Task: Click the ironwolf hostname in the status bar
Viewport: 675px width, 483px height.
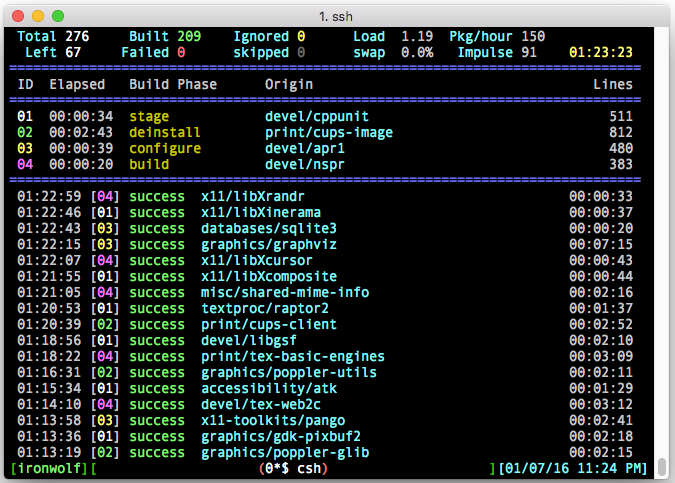Action: [50, 468]
